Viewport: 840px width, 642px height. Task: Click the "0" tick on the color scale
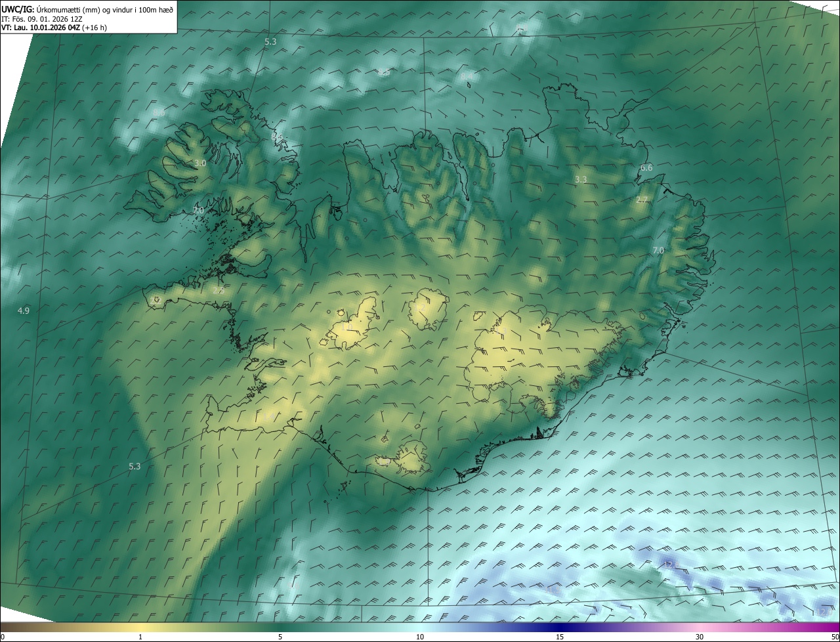(x=3, y=637)
